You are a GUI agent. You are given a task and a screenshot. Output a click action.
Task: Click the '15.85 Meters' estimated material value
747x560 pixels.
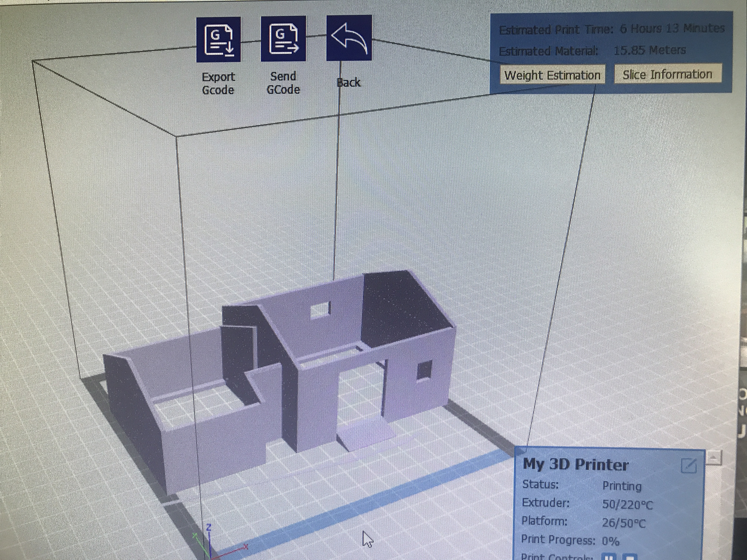tap(650, 50)
